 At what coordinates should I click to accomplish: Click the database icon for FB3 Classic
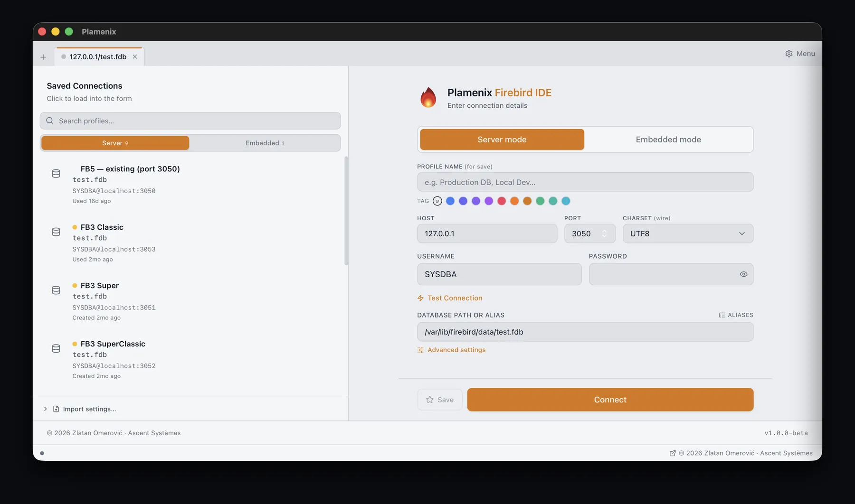[x=56, y=232]
